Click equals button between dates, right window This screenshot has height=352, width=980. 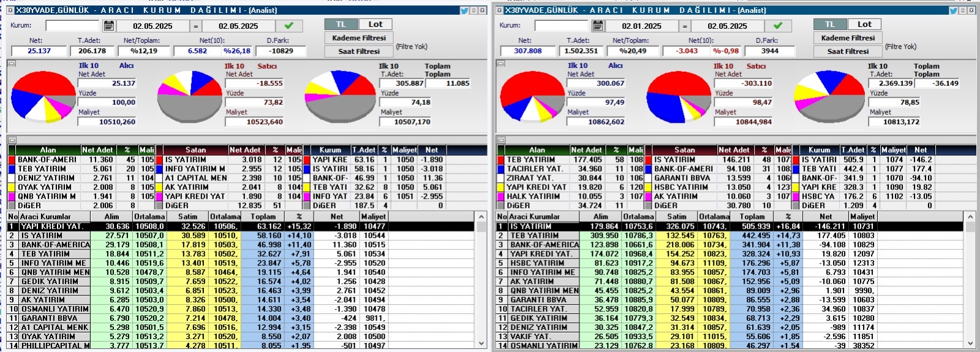click(x=684, y=26)
